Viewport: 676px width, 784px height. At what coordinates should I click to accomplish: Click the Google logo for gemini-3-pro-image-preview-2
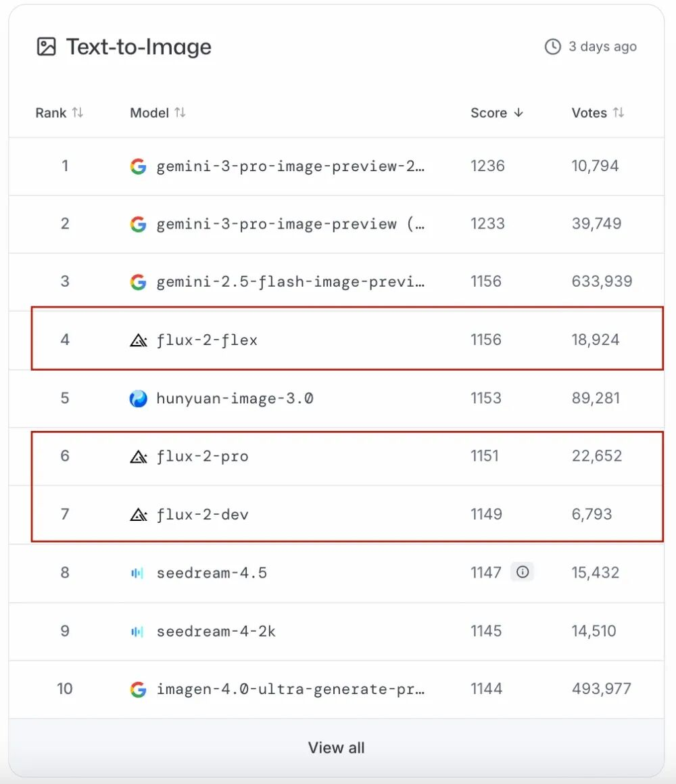(x=138, y=166)
